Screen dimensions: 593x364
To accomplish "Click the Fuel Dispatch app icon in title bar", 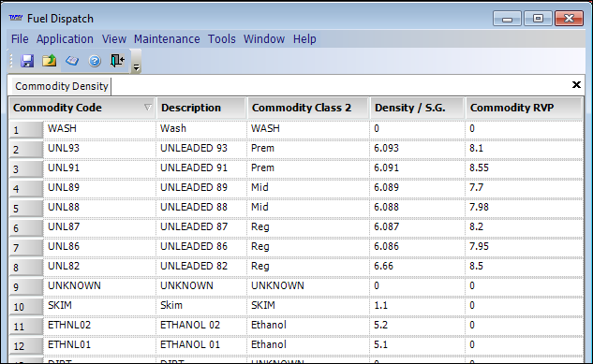I will point(16,18).
